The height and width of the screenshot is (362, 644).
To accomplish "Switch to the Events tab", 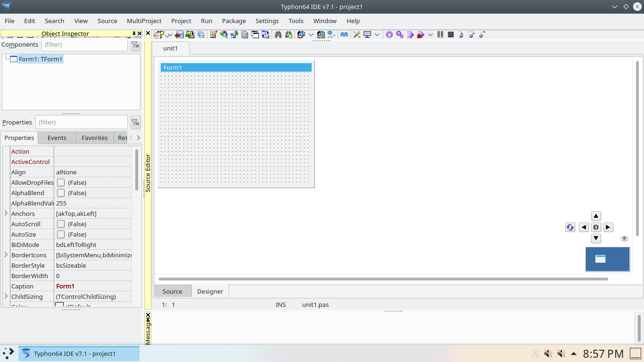I will [x=57, y=138].
